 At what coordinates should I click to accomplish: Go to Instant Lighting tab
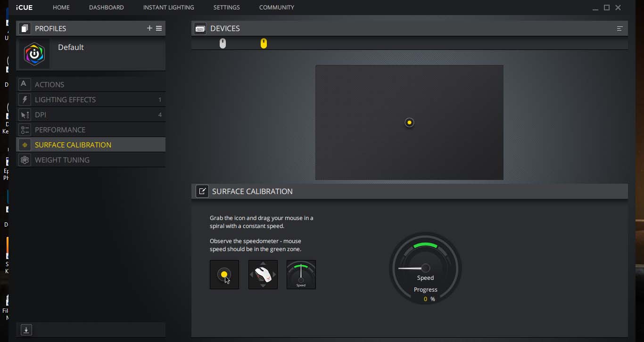[x=168, y=8]
